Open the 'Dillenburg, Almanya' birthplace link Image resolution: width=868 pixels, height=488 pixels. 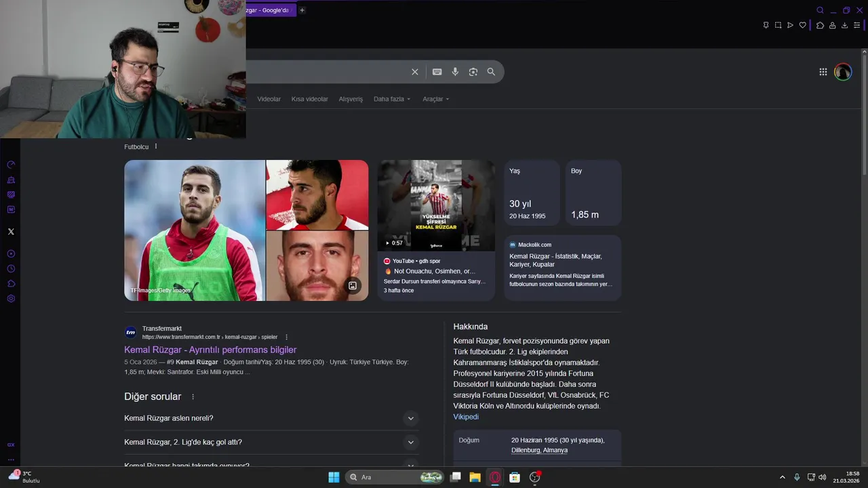[539, 450]
